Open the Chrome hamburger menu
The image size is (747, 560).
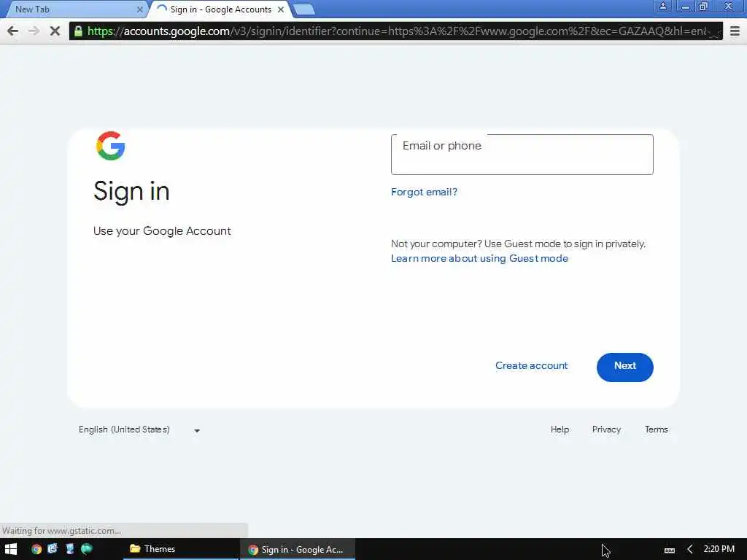735,31
